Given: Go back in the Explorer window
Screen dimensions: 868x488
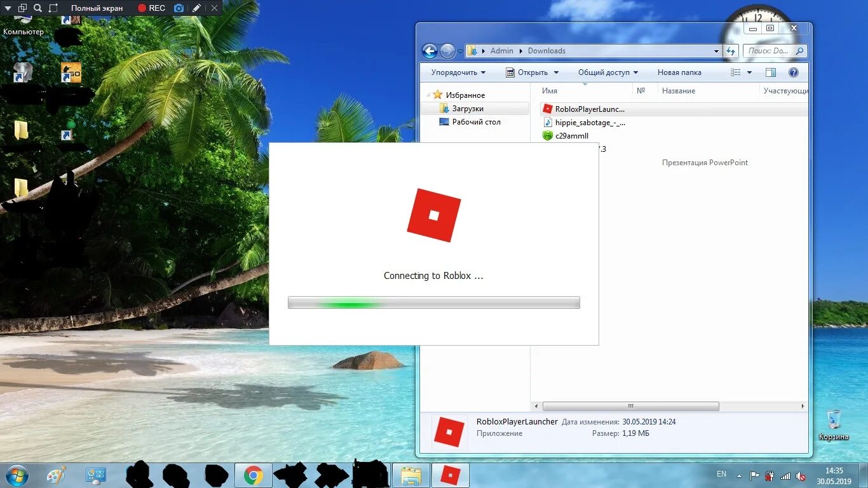Looking at the screenshot, I should (430, 51).
